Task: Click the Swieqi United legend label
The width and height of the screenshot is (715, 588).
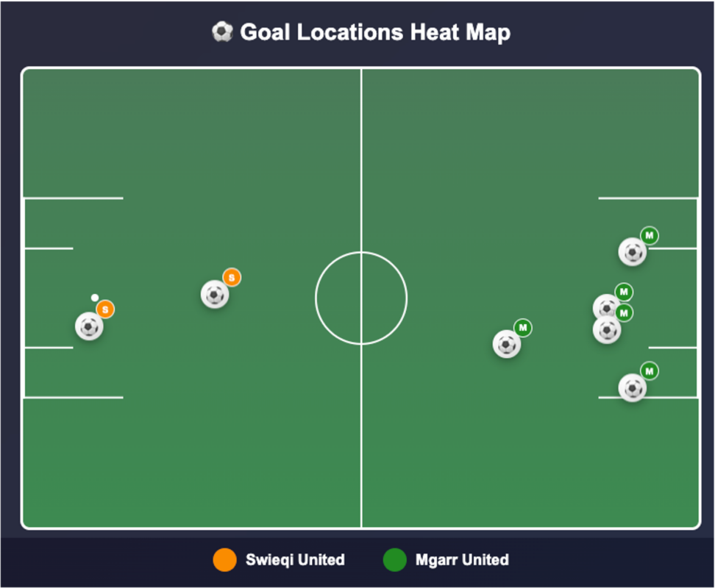Action: coord(295,560)
